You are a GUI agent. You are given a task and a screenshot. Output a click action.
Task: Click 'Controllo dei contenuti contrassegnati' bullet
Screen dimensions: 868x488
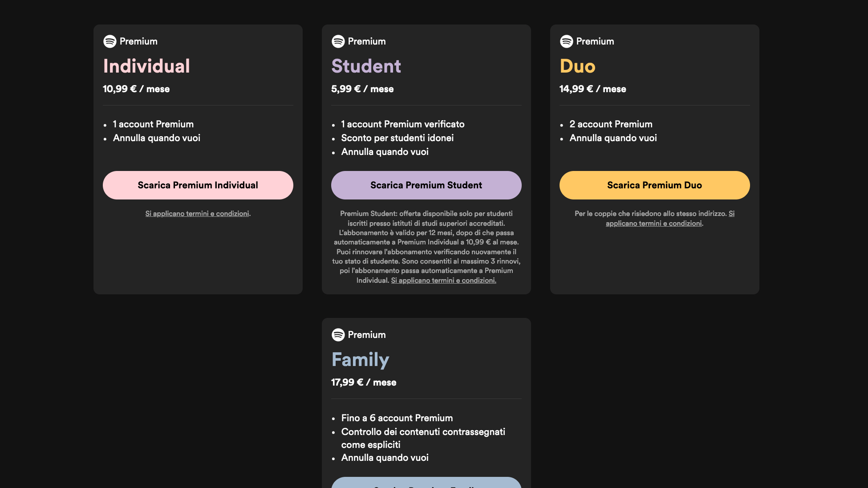coord(423,438)
